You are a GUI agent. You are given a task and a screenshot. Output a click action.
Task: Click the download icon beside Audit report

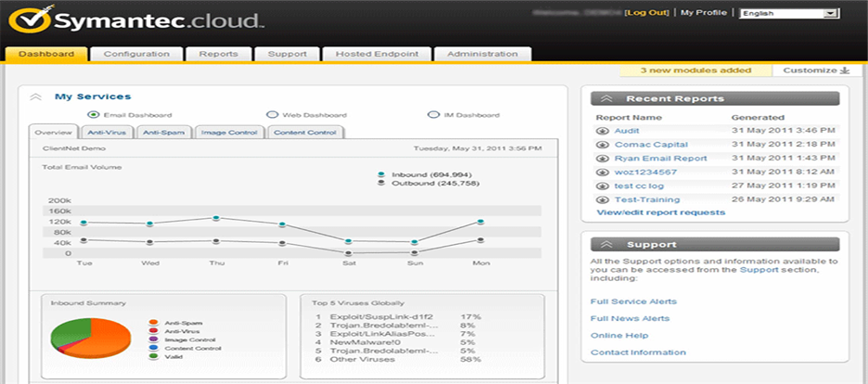coord(603,131)
